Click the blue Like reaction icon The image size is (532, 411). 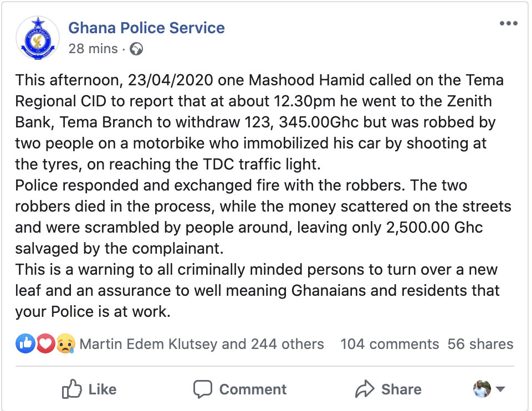[25, 343]
